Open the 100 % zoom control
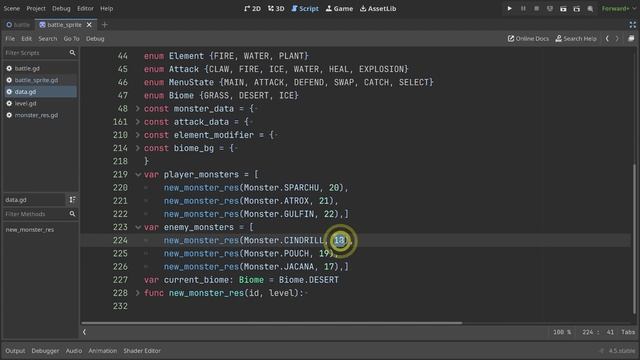Image resolution: width=640 pixels, height=360 pixels. pos(562,332)
